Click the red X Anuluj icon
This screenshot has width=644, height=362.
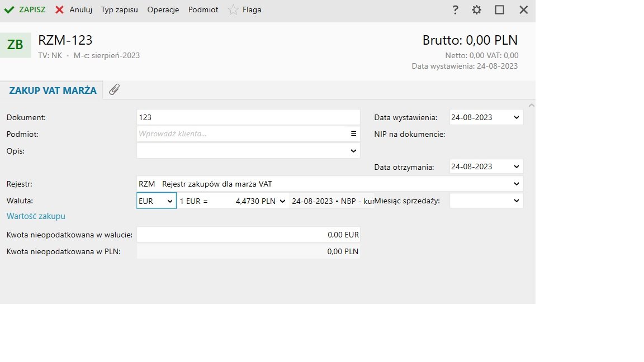click(x=59, y=9)
